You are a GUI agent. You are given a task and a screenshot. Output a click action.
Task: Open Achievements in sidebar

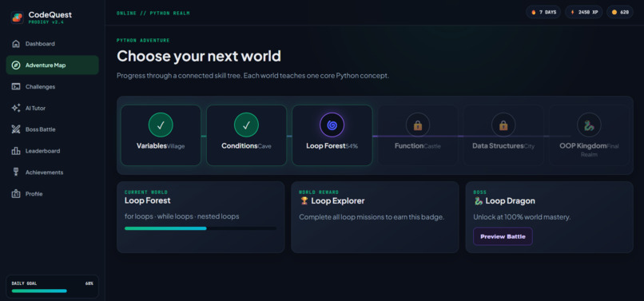click(x=52, y=172)
